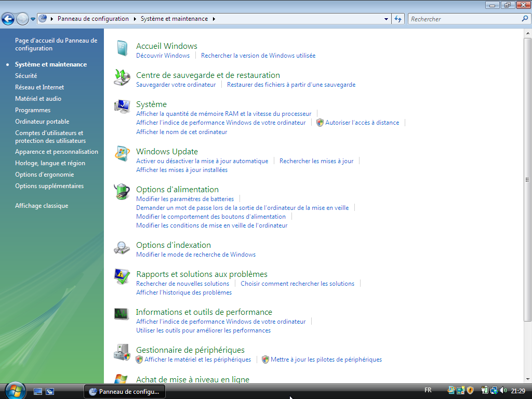Open Restaurer des fichiers à partir d'une sauvegarde

coord(291,85)
